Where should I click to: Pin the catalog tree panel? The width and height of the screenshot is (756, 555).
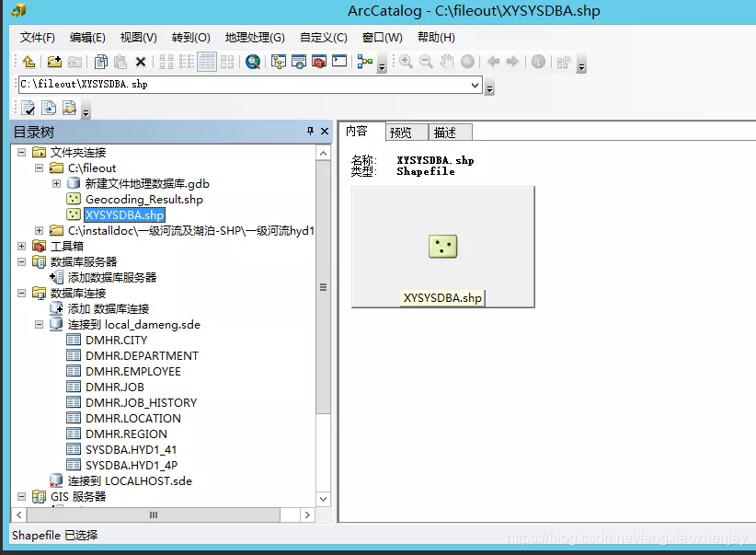[x=310, y=131]
